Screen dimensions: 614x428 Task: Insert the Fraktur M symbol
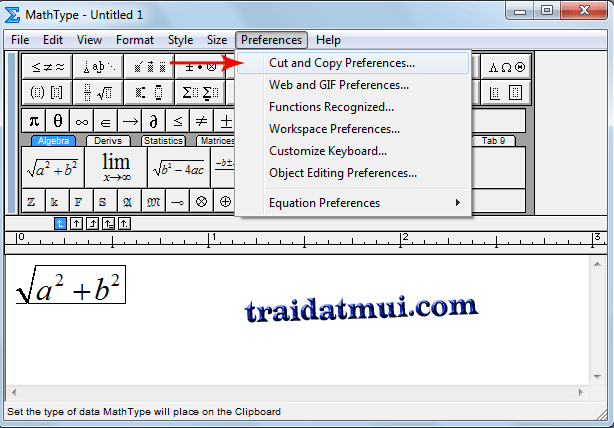click(x=153, y=201)
